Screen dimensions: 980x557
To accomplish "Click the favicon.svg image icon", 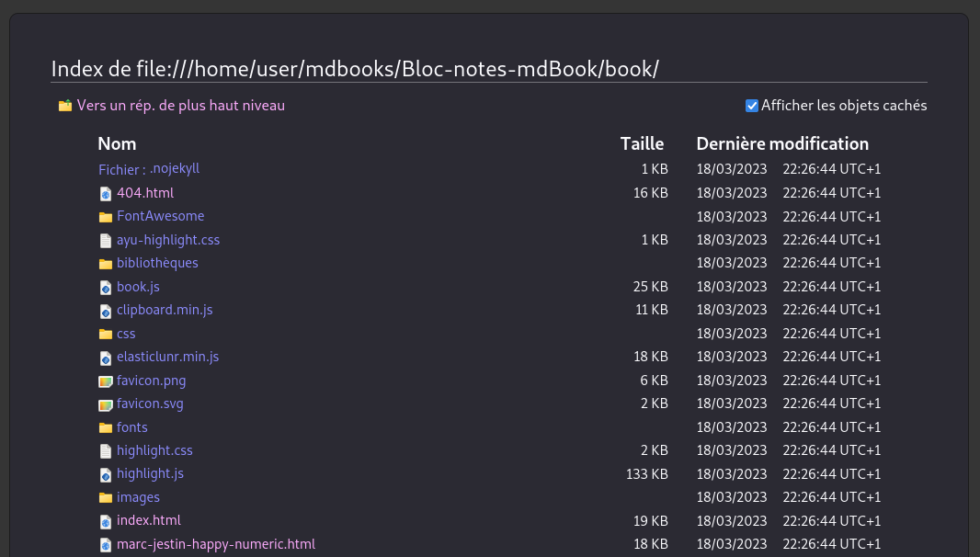I will pyautogui.click(x=106, y=404).
